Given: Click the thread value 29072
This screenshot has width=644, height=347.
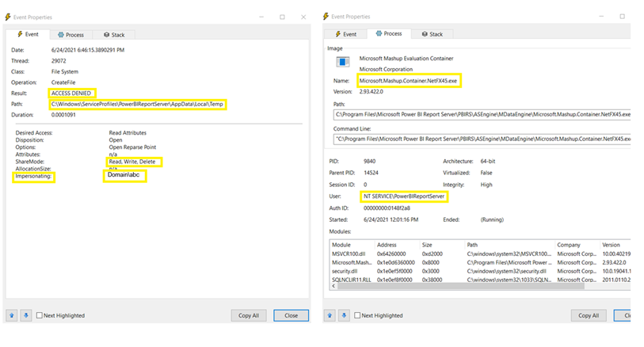Looking at the screenshot, I should pos(59,61).
